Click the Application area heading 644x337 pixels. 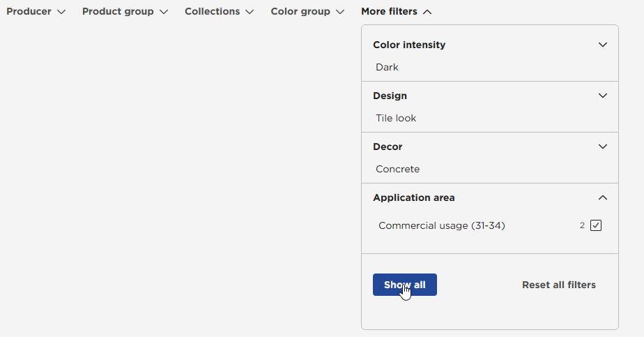413,197
